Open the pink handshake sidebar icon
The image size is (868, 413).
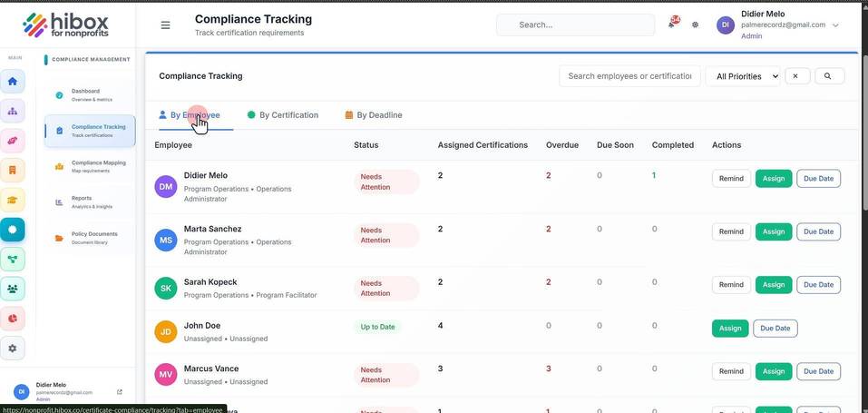pos(12,141)
